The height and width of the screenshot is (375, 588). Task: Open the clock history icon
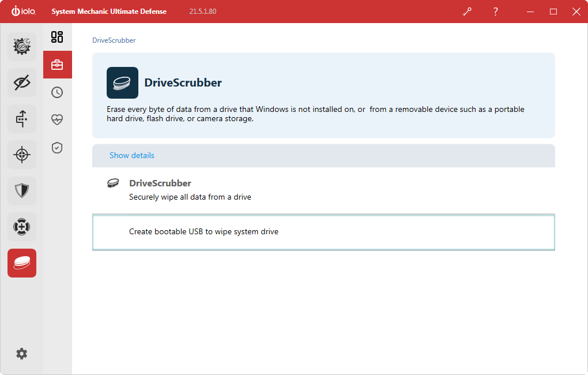tap(57, 92)
